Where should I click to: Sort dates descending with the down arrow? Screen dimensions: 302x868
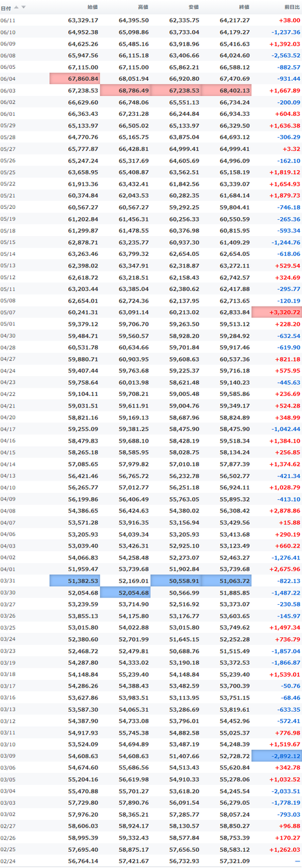pyautogui.click(x=24, y=7)
